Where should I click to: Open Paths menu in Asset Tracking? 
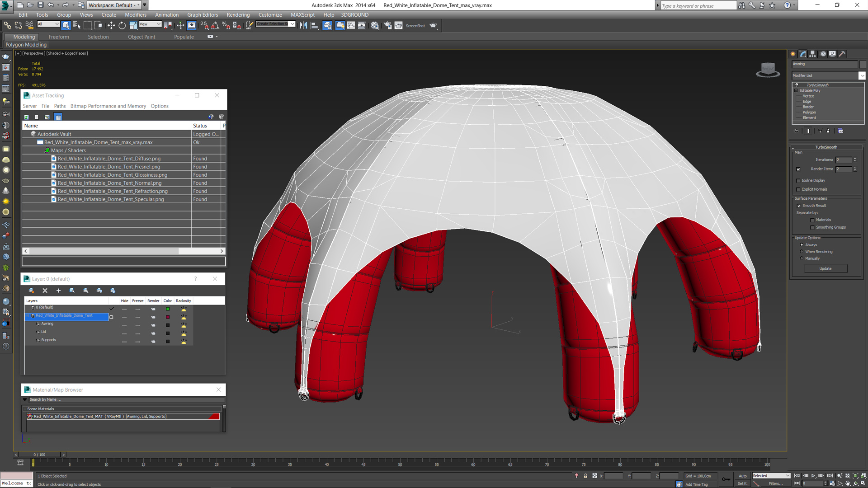pos(60,106)
